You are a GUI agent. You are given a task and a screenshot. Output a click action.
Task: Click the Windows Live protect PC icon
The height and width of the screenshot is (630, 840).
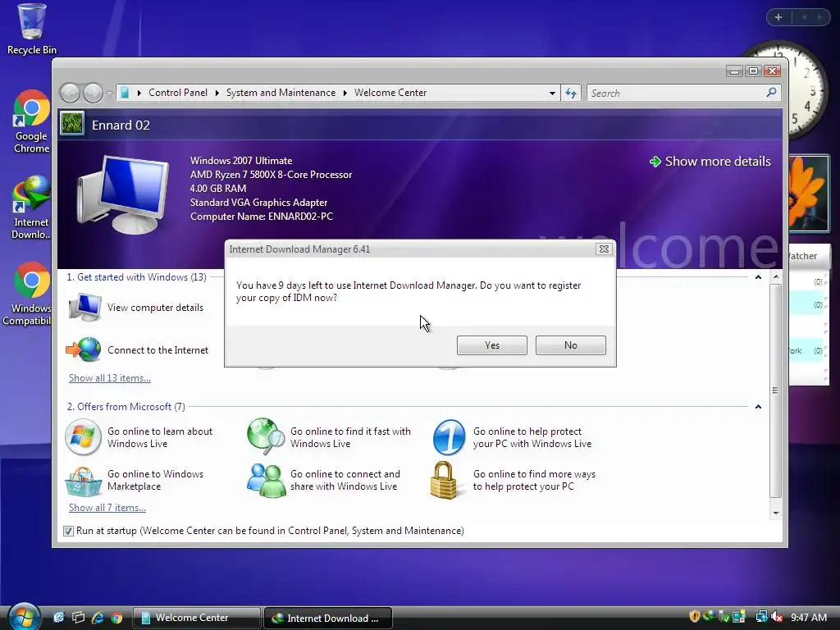(449, 437)
